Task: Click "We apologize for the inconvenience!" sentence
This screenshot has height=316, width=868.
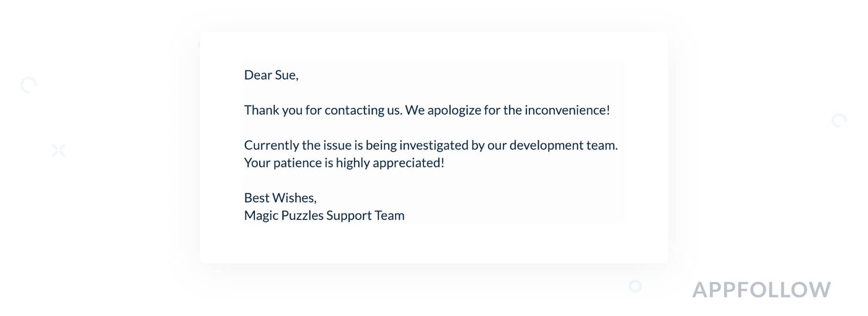Action: [x=508, y=110]
